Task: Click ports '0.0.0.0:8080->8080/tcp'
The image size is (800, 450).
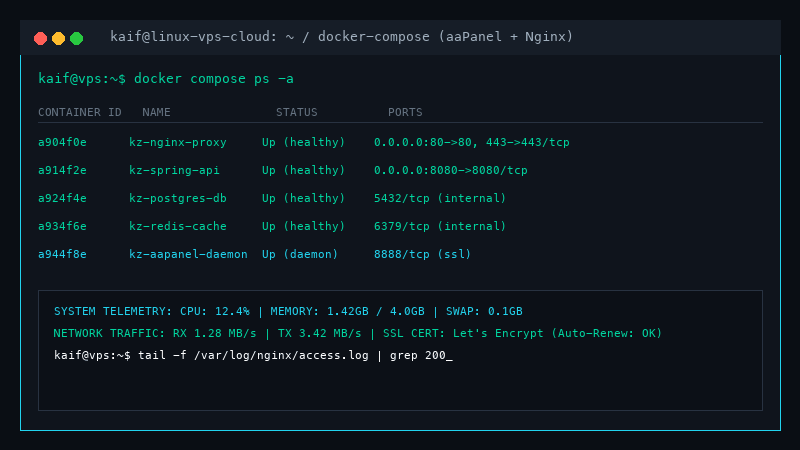Action: (x=451, y=170)
